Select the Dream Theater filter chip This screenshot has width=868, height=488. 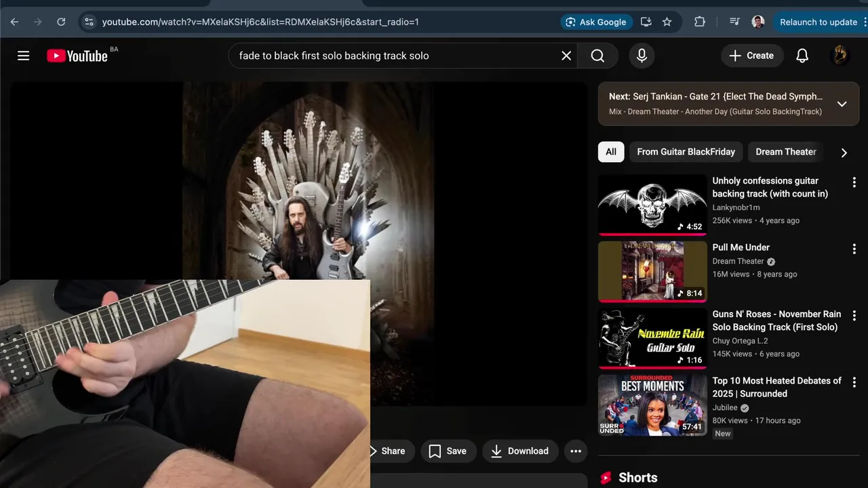tap(786, 152)
